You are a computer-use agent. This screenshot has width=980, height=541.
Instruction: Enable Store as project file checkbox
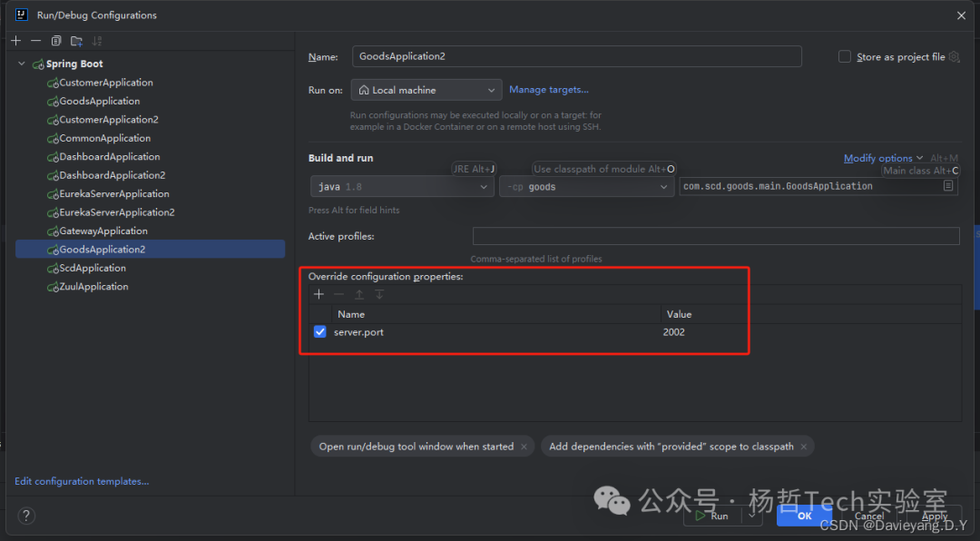846,57
